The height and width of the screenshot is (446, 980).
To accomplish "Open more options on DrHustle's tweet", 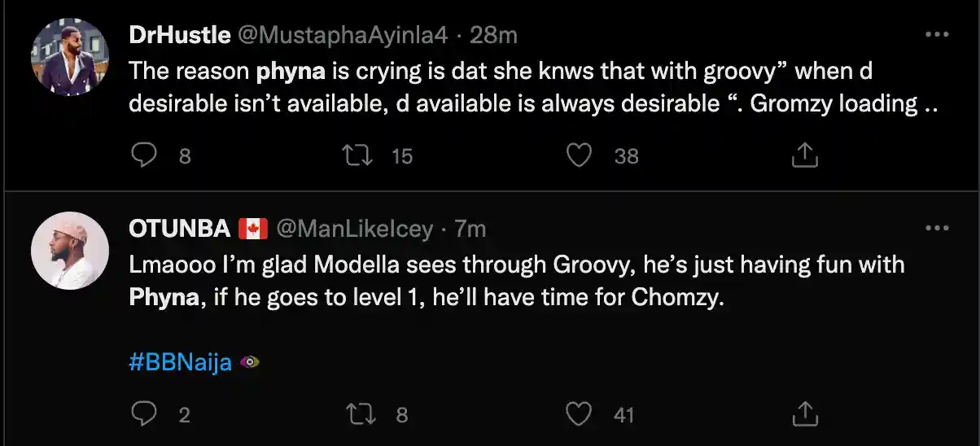I will coord(938,35).
